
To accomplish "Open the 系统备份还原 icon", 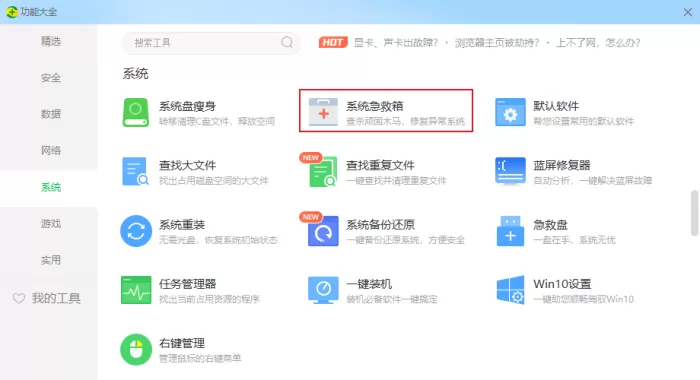I will click(323, 231).
